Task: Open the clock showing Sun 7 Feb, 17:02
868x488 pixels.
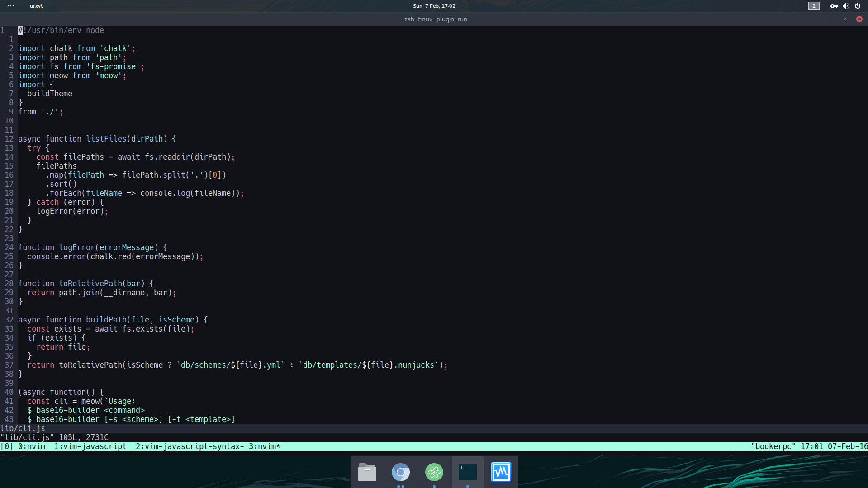Action: point(434,6)
